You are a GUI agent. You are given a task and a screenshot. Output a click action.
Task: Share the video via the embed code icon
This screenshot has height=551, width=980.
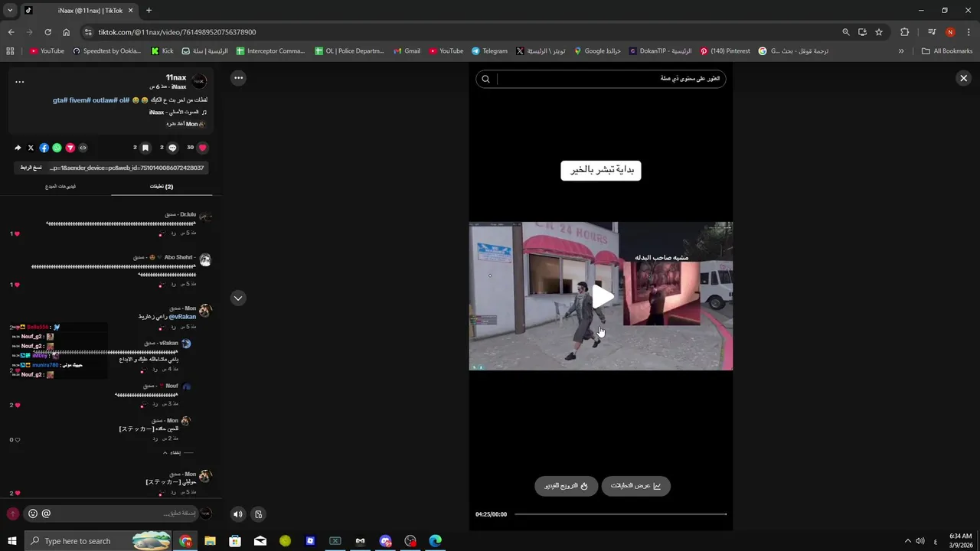(83, 148)
